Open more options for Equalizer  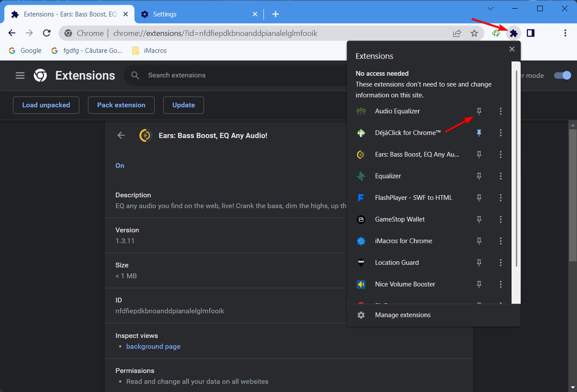(x=501, y=176)
